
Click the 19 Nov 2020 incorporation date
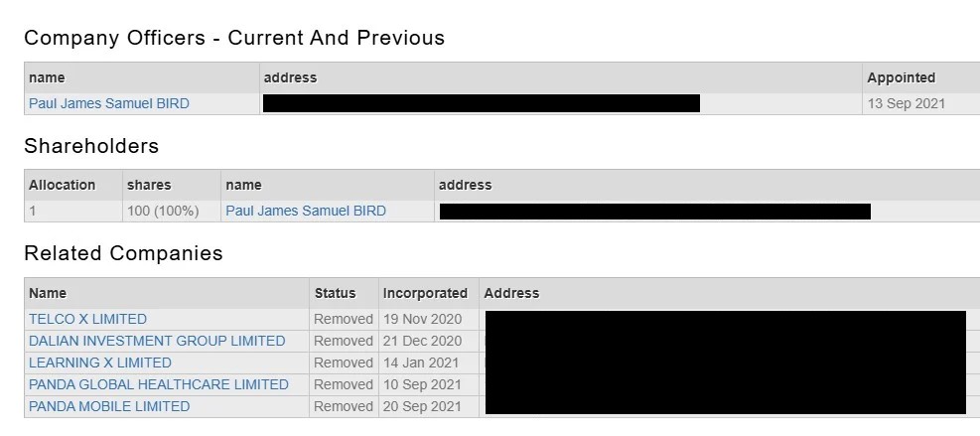423,319
